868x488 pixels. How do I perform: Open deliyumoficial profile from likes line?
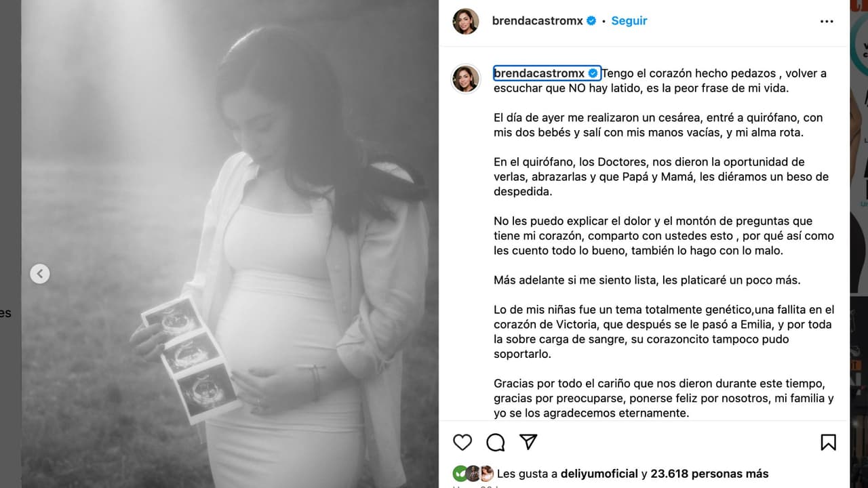point(599,474)
